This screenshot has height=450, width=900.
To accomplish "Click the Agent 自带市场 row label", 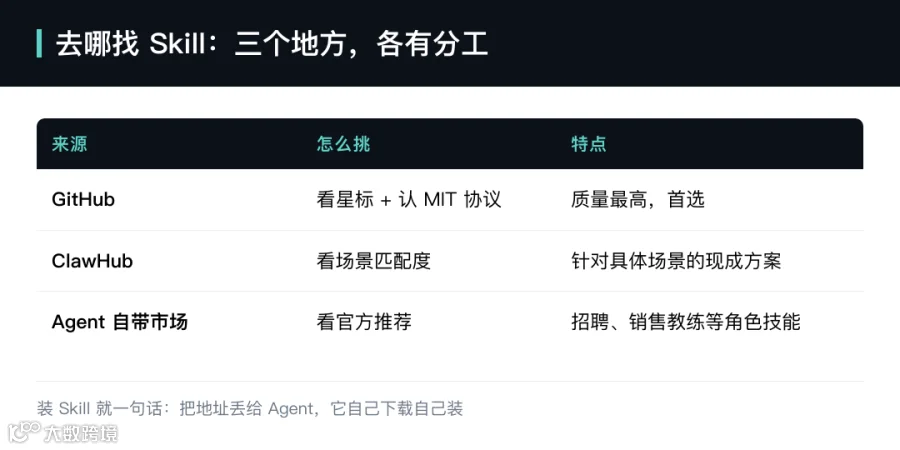I will [119, 322].
